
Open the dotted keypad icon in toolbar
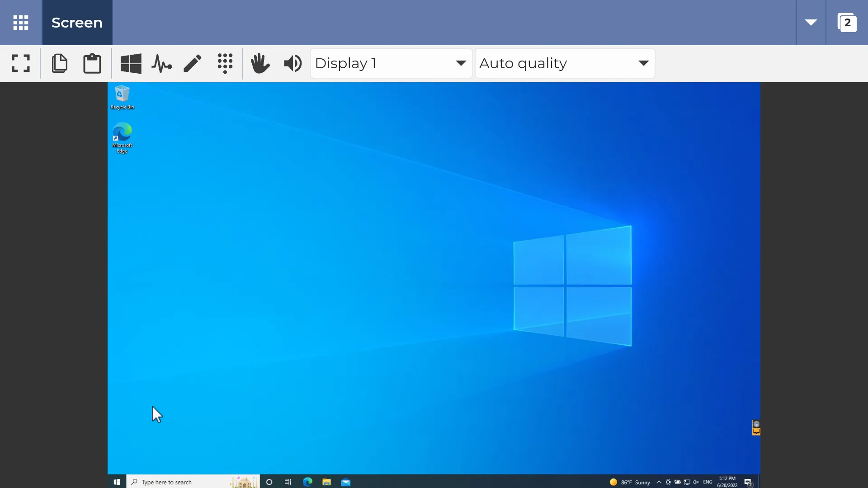pyautogui.click(x=225, y=63)
